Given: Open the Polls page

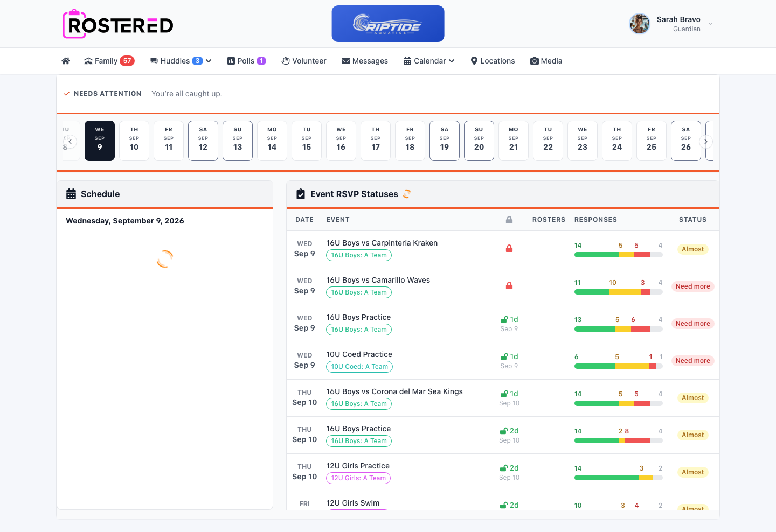Looking at the screenshot, I should point(246,61).
